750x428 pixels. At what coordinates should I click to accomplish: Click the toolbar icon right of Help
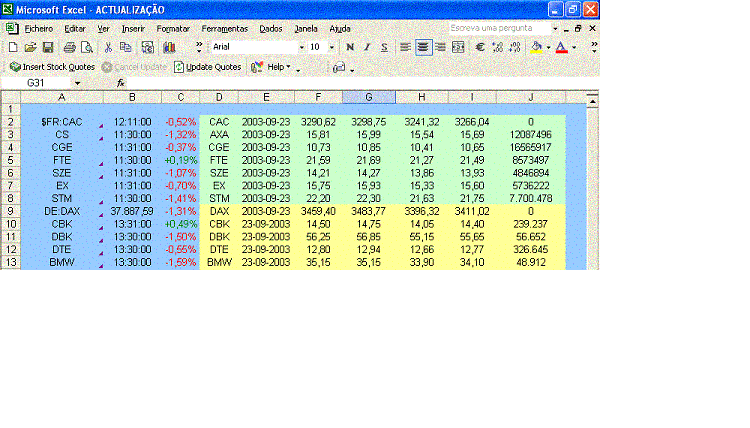click(339, 67)
